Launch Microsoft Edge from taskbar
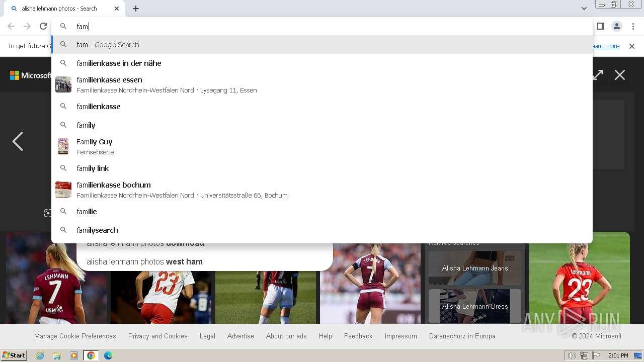 point(108,355)
